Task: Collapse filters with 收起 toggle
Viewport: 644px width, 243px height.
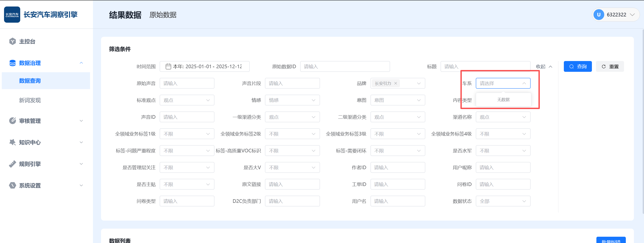Action: [x=544, y=67]
